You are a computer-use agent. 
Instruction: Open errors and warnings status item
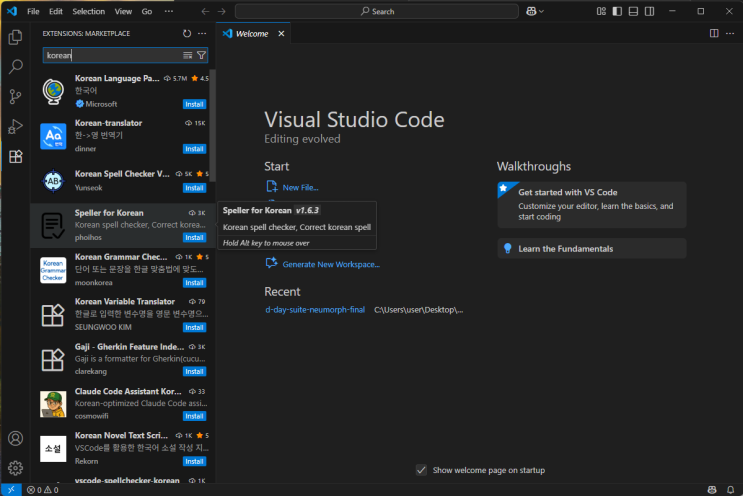43,490
